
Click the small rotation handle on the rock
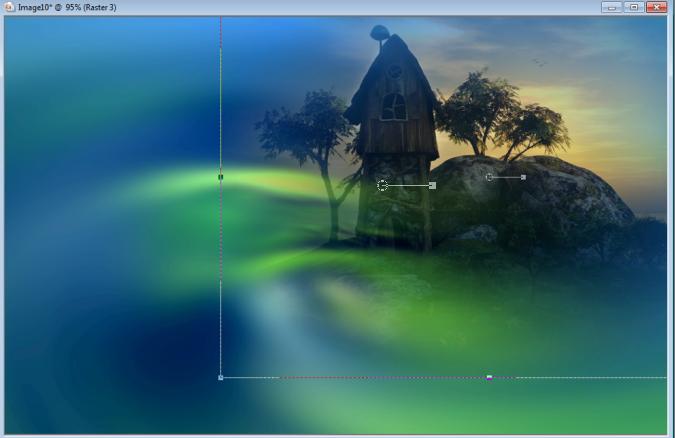click(523, 177)
